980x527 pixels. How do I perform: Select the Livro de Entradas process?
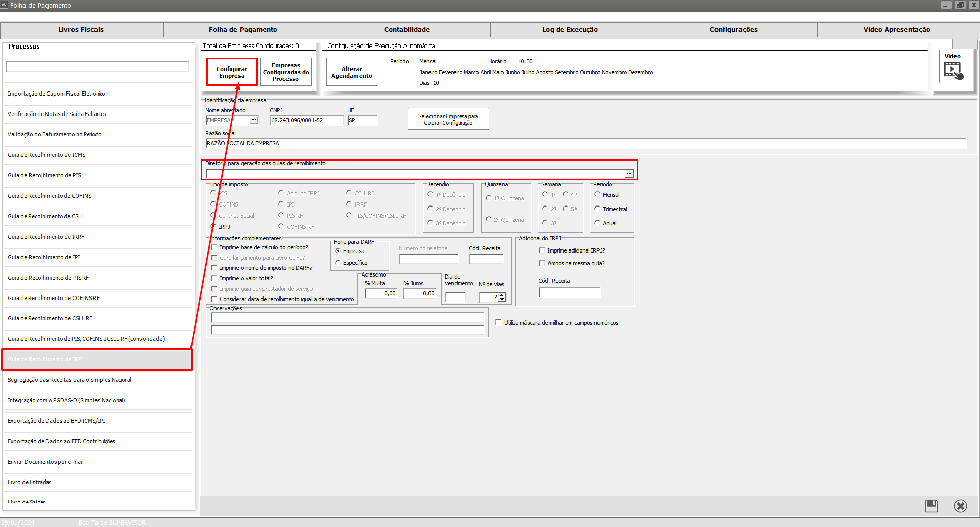point(98,482)
